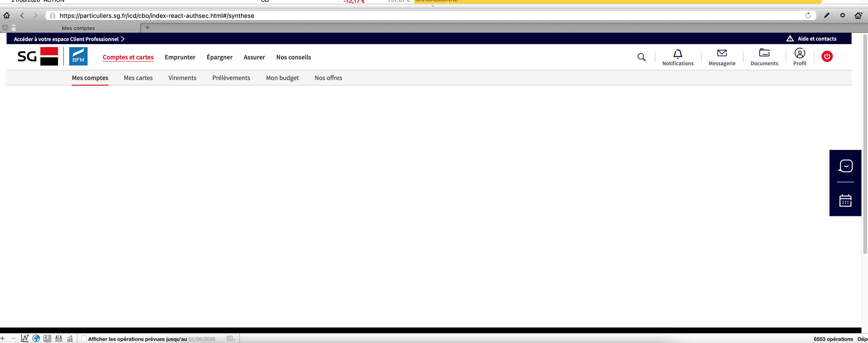
Task: Open Profil user menu
Action: (800, 57)
